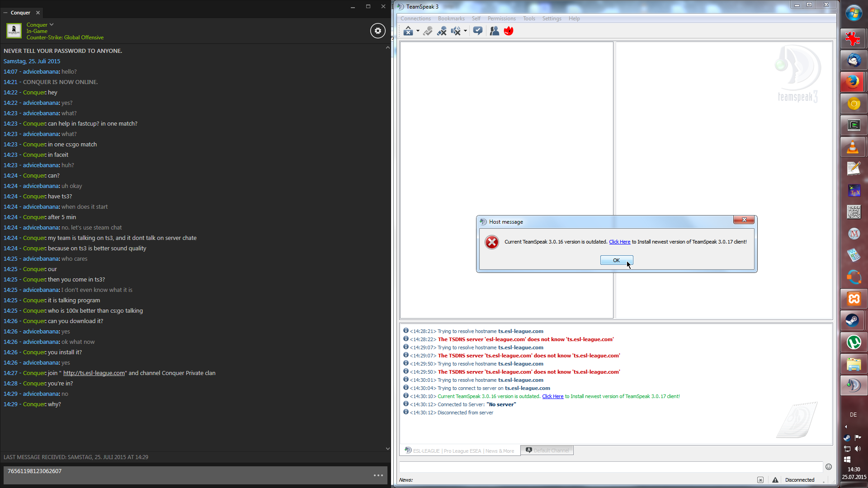Open the Bookmarks menu

[x=451, y=19]
